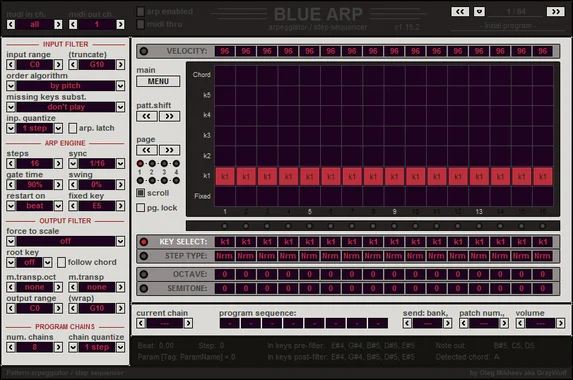Click the first velocity 96 cell

tap(224, 51)
